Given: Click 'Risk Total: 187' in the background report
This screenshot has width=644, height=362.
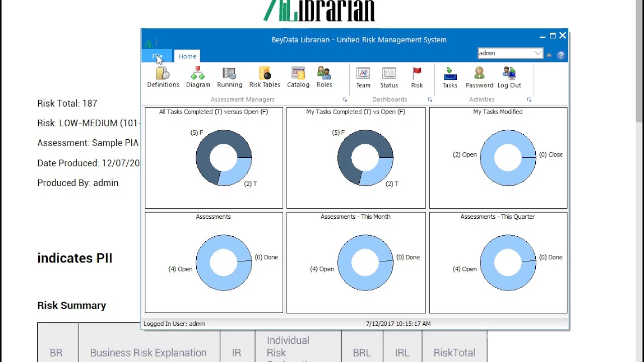Looking at the screenshot, I should [x=67, y=103].
